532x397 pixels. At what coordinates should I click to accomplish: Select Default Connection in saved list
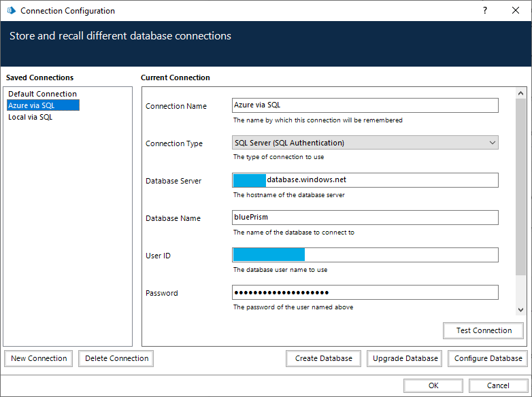(42, 94)
